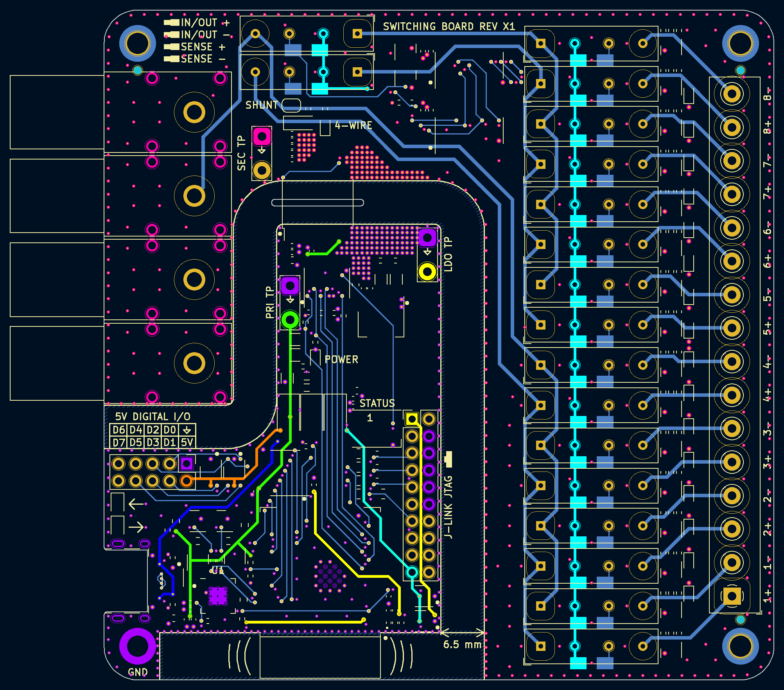The height and width of the screenshot is (690, 784).
Task: Click the LDO TP label
Action: tap(448, 254)
